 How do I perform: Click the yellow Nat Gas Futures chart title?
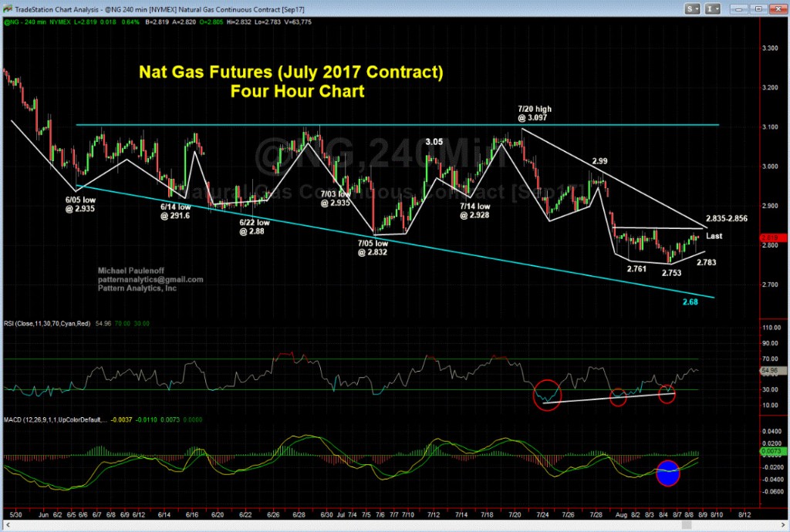(x=290, y=82)
